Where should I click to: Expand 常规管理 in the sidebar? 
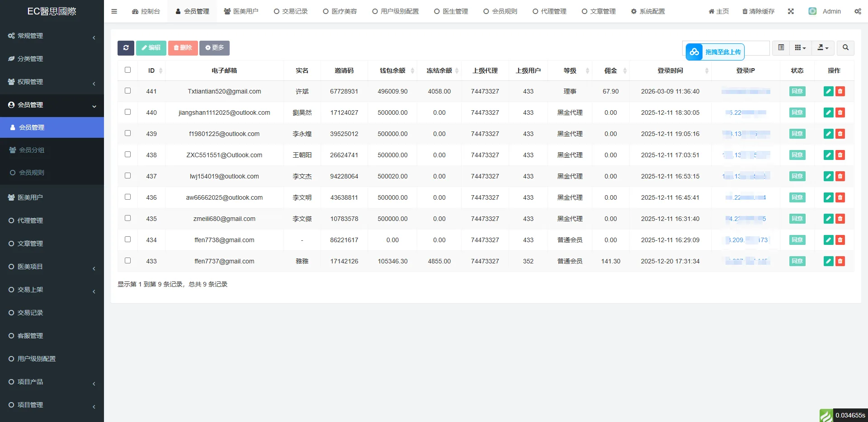coord(52,36)
